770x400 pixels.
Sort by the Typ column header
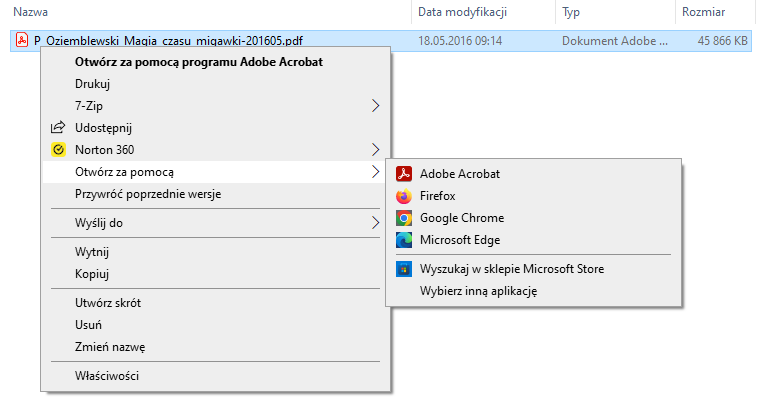point(571,12)
